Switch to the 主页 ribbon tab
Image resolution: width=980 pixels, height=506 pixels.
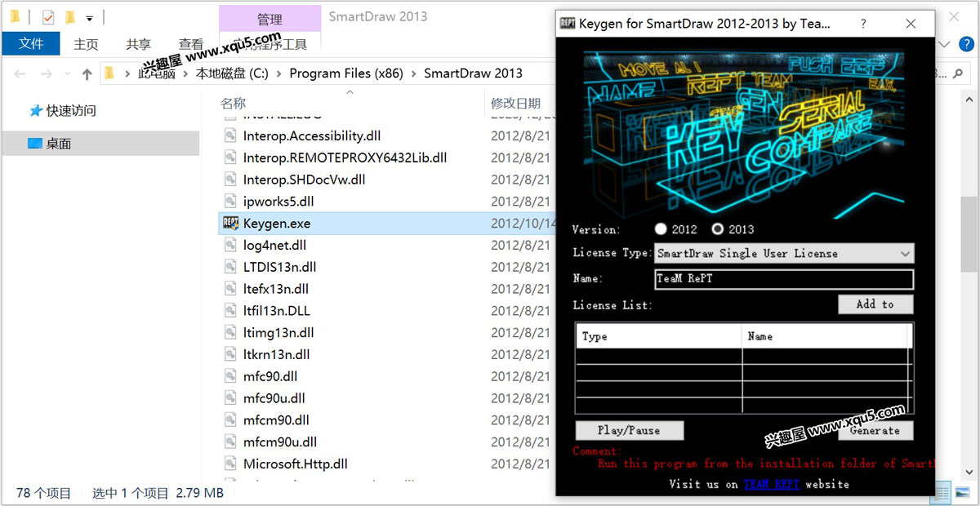coord(86,44)
